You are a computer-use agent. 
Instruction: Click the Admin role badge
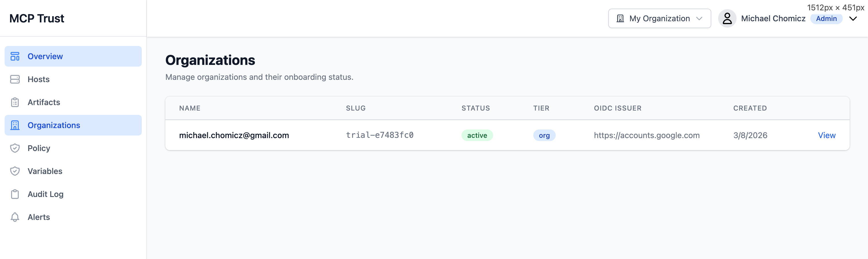(826, 19)
